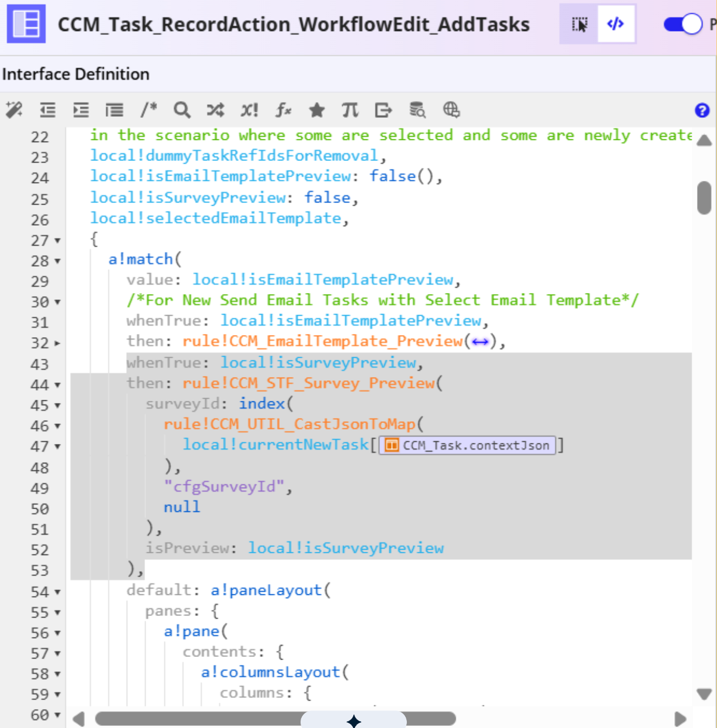Click the a!match function name

point(141,259)
